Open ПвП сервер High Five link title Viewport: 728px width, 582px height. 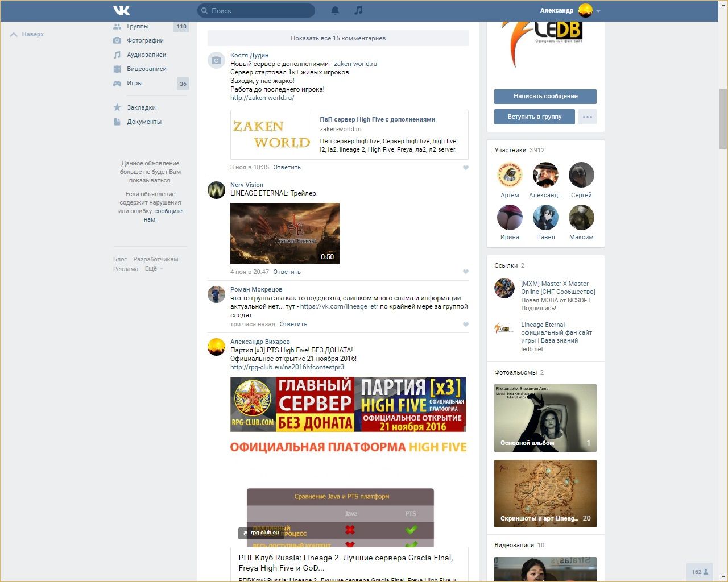pos(378,120)
